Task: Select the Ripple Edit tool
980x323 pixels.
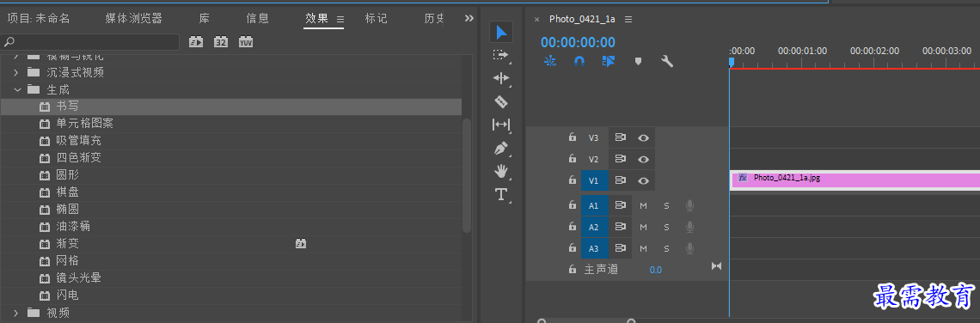Action: click(x=501, y=78)
